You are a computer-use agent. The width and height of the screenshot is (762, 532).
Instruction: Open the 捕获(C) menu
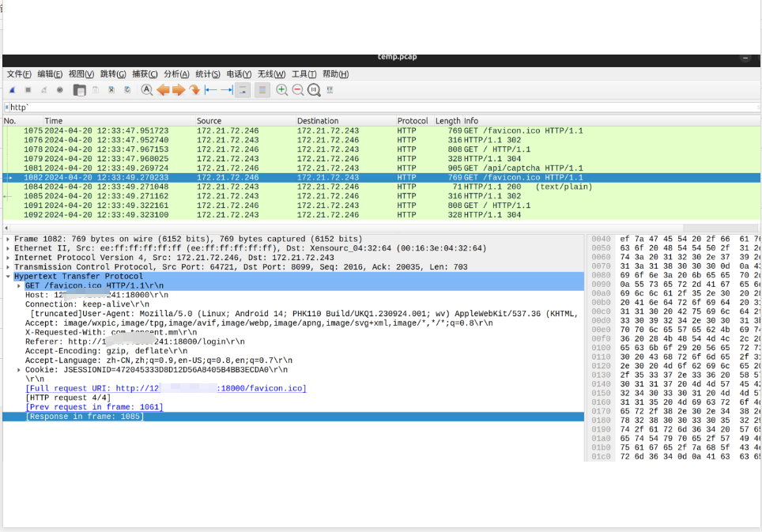(145, 74)
